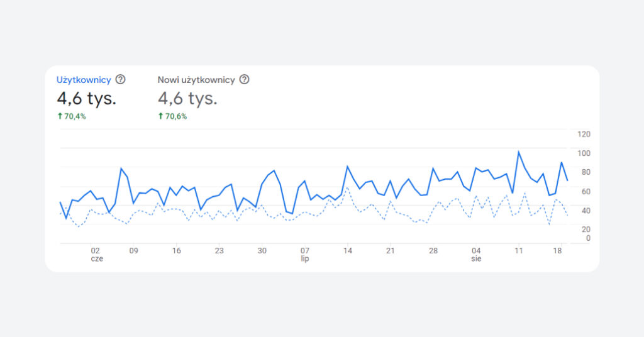Screen dimensions: 644x337
Task: Click the 120 value on the vertical axis
Action: coord(584,134)
